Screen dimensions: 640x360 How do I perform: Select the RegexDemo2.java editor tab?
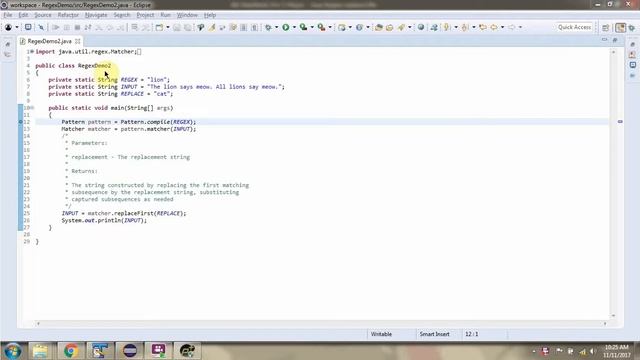pyautogui.click(x=49, y=41)
